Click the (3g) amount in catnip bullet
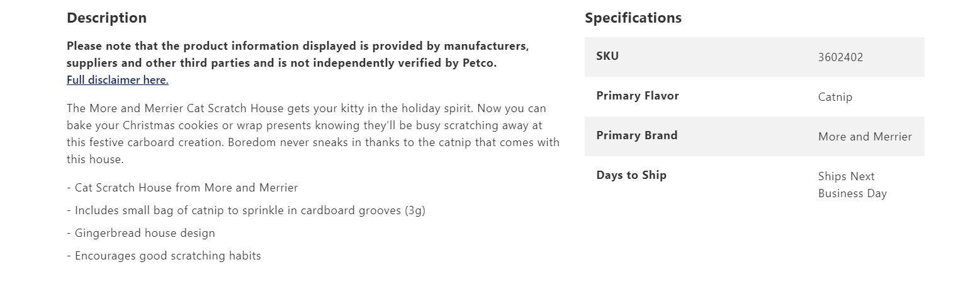This screenshot has height=291, width=980. (x=415, y=210)
